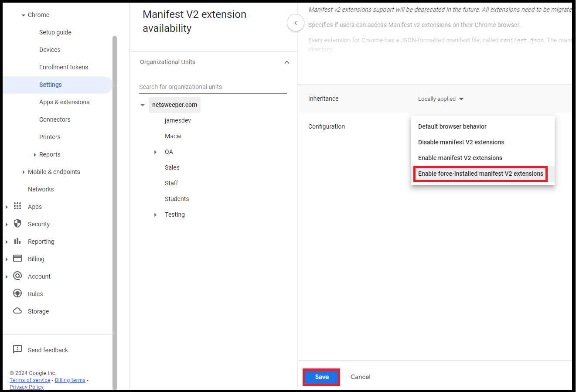
Task: Open Connectors in the sidebar
Action: click(55, 119)
